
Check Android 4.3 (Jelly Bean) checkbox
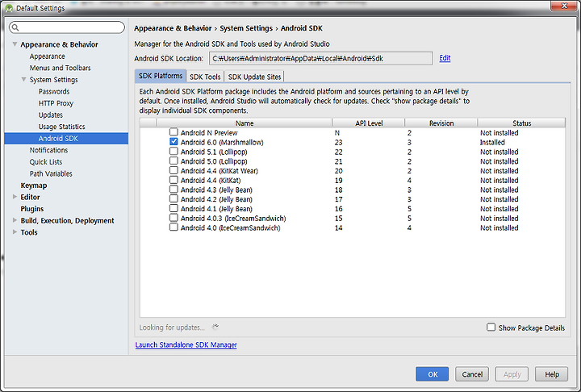[x=173, y=190]
